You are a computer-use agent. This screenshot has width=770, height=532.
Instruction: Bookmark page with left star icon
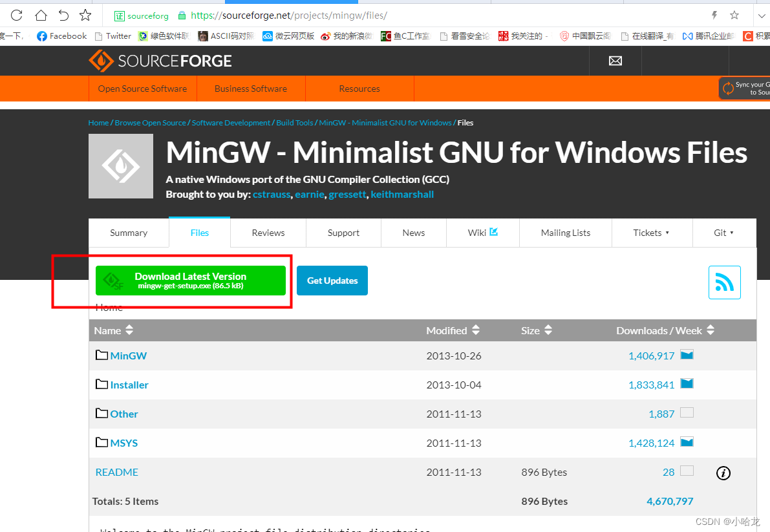[85, 16]
